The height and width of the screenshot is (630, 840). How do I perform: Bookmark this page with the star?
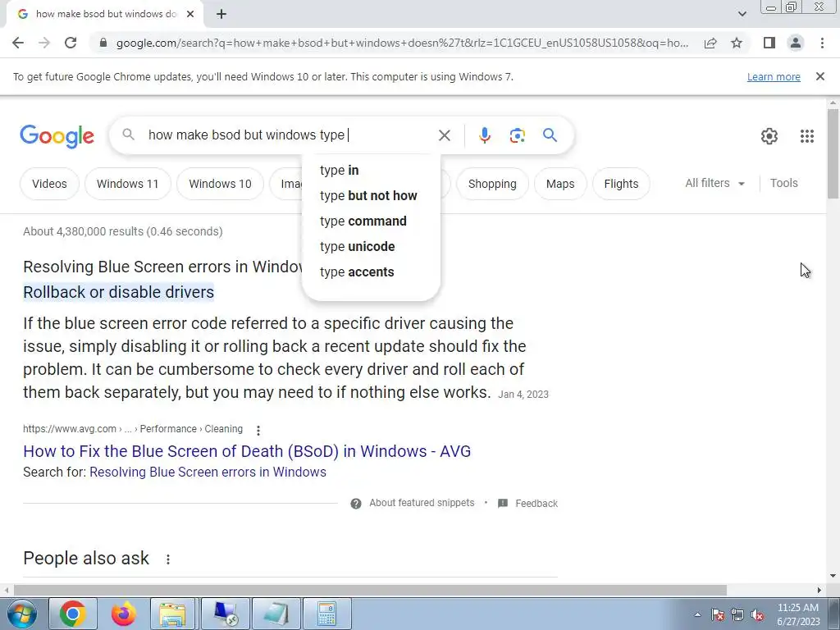tap(737, 43)
